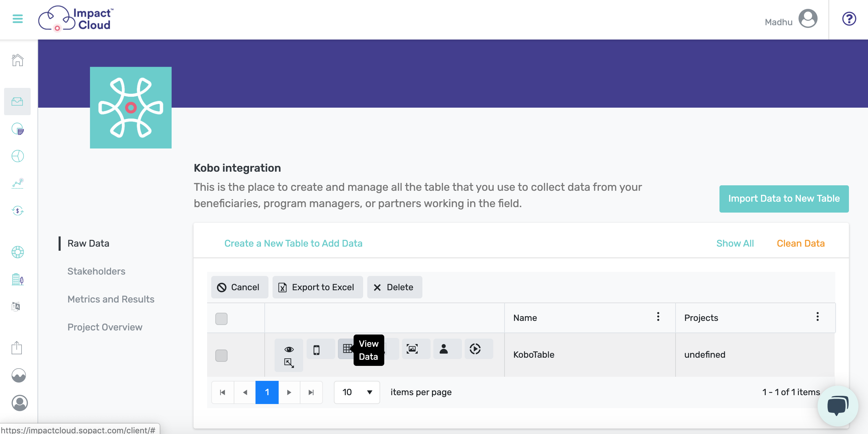Click the Impact Cloud logo
The image size is (868, 434).
76,19
